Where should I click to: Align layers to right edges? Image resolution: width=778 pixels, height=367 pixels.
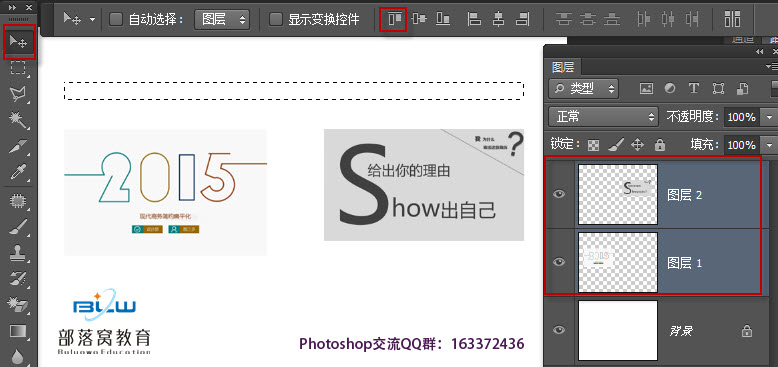click(522, 19)
